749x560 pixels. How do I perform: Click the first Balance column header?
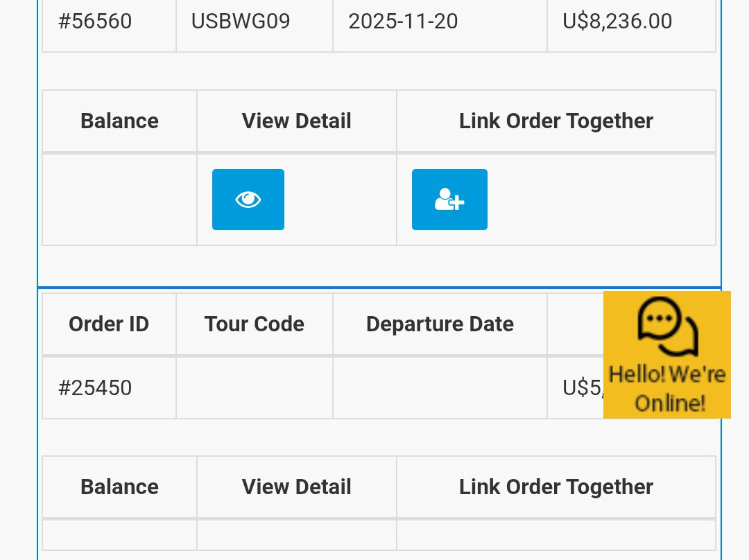119,121
